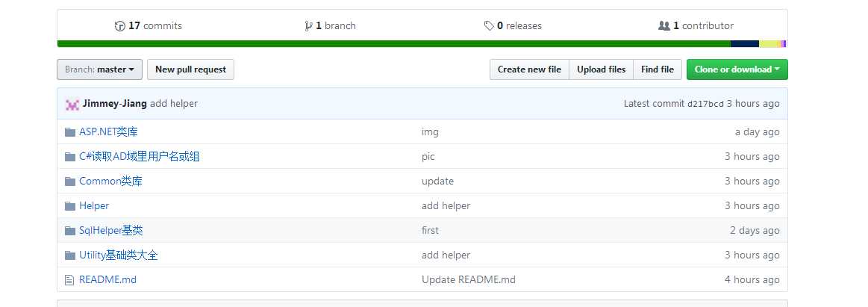Open the 'pic' commit message
868x307 pixels.
tap(428, 157)
